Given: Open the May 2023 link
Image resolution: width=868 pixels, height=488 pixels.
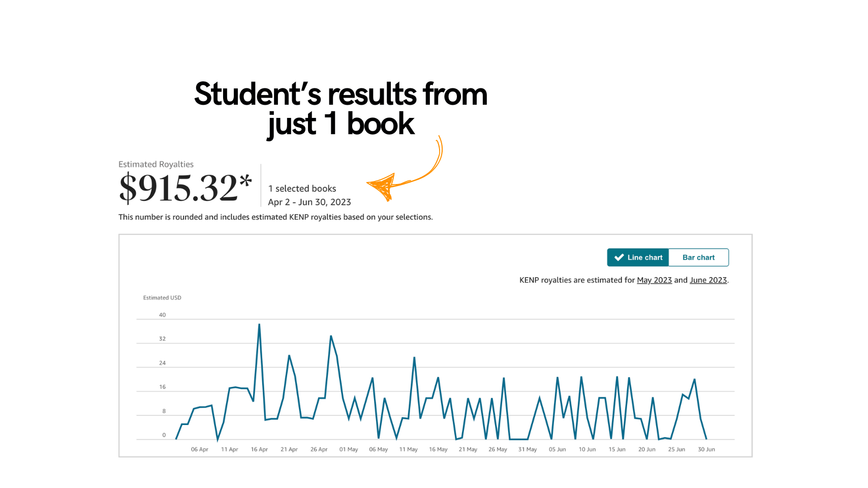Looking at the screenshot, I should click(655, 280).
